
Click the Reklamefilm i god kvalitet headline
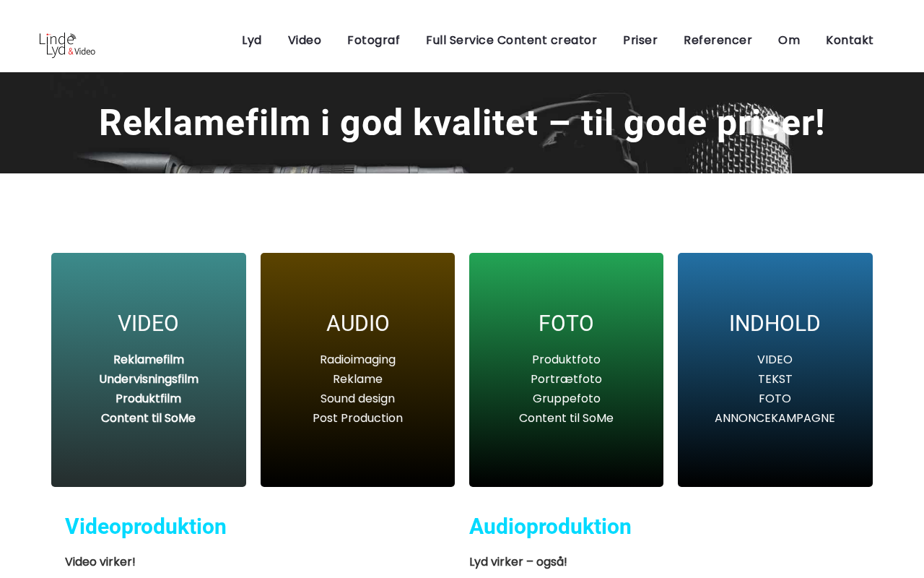point(462,123)
